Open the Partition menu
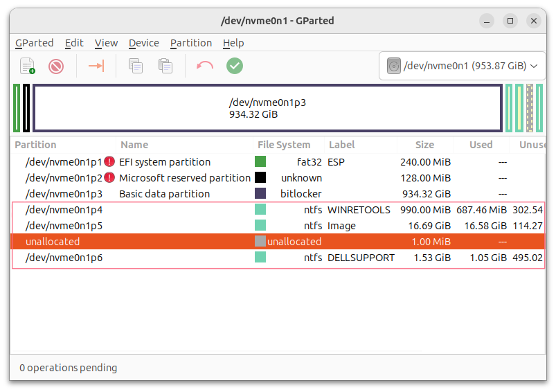This screenshot has width=556, height=392. click(190, 43)
